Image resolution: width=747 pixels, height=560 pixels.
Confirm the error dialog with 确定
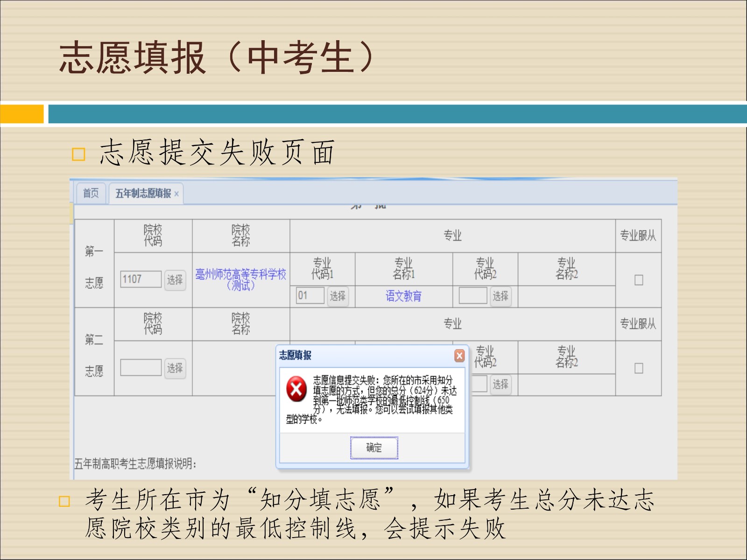[374, 448]
